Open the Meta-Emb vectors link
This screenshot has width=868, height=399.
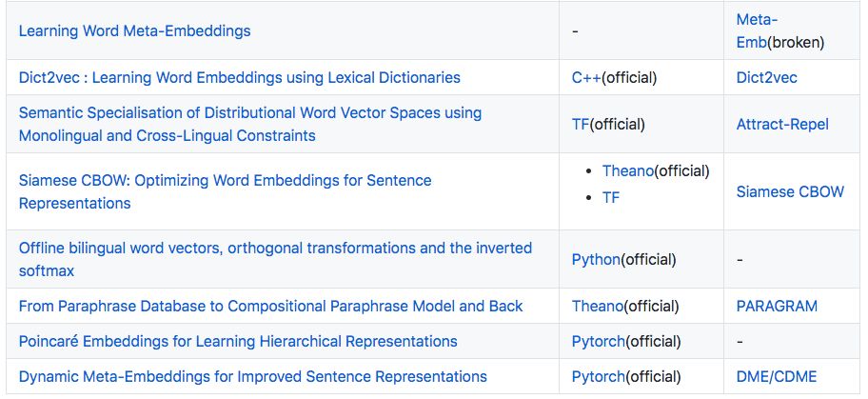[757, 20]
